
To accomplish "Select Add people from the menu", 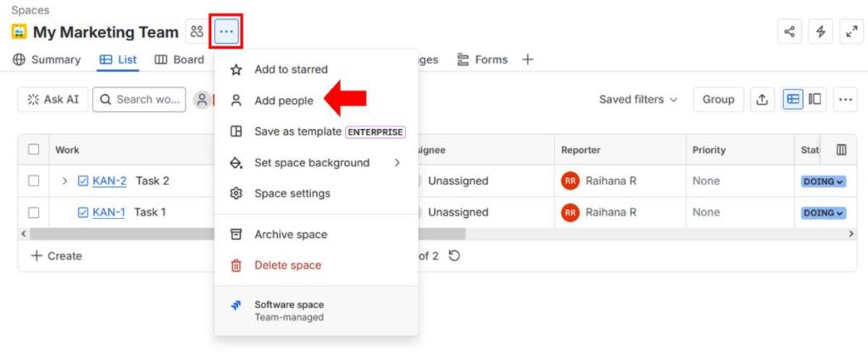I will pos(284,100).
